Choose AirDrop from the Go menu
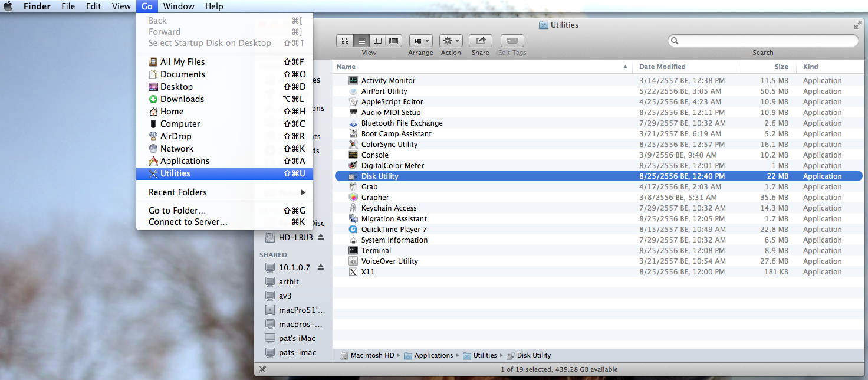 click(x=225, y=136)
